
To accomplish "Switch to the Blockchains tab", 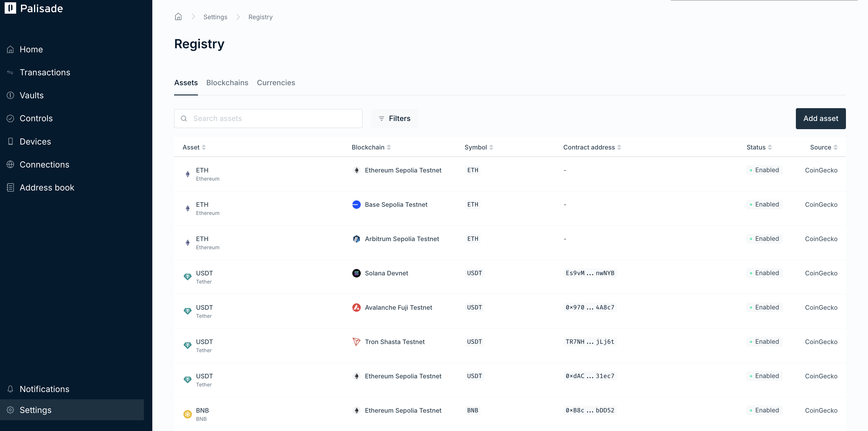I will coord(227,83).
